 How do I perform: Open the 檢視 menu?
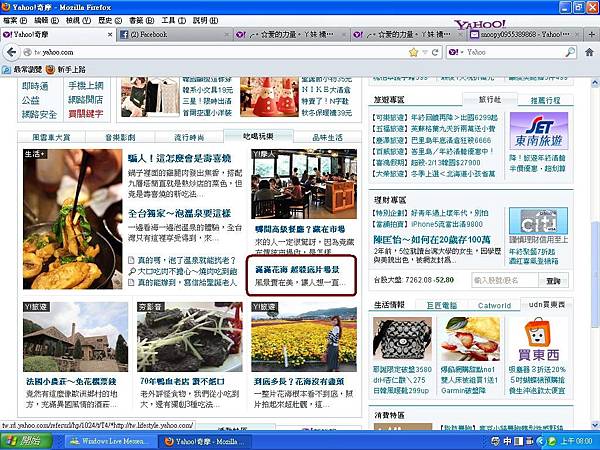(x=78, y=20)
